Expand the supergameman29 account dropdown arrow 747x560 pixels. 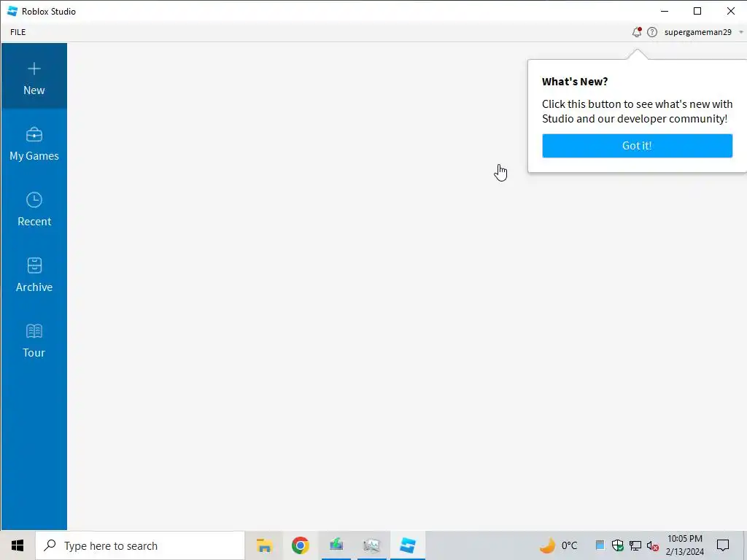[x=741, y=32]
